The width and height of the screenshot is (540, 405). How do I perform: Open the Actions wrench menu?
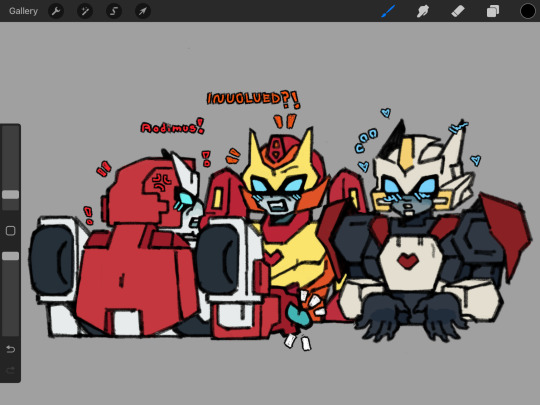coord(56,11)
